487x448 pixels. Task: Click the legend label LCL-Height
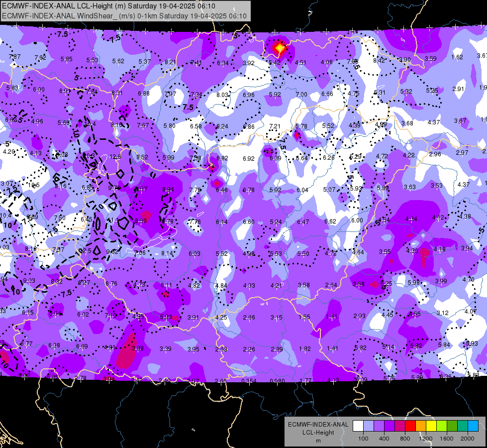318,433
